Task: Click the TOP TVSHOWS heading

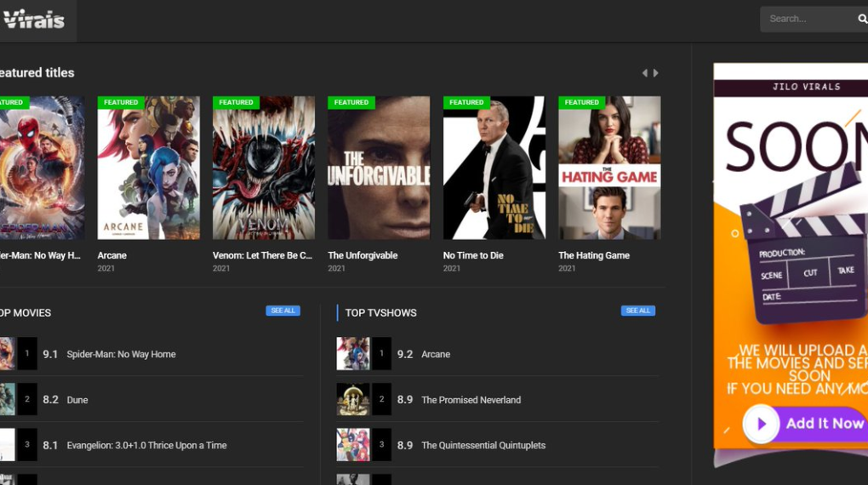Action: tap(381, 313)
